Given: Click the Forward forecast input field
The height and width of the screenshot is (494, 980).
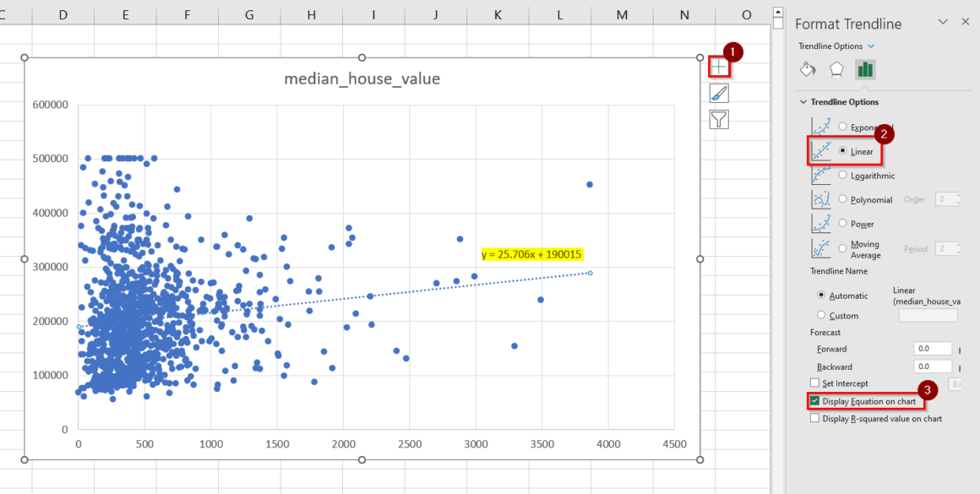Looking at the screenshot, I should 932,348.
